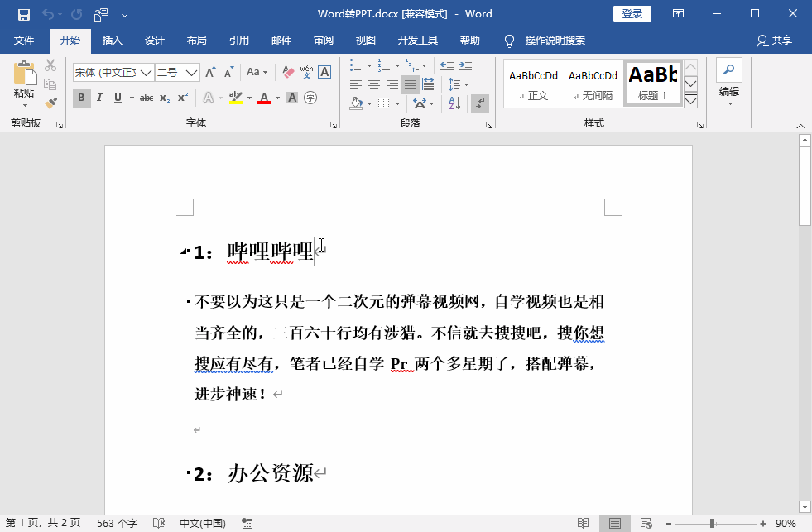The height and width of the screenshot is (532, 812).
Task: Open the 视图 ribbon tab
Action: pyautogui.click(x=365, y=40)
